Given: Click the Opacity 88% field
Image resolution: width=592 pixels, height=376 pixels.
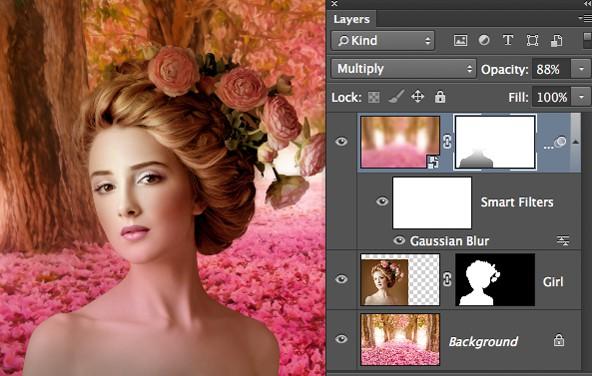Looking at the screenshot, I should [x=552, y=69].
